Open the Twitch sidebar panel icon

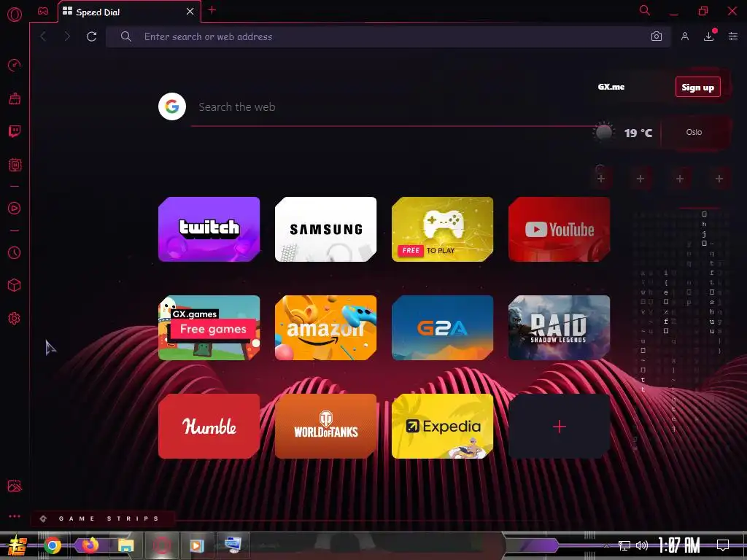(x=15, y=131)
